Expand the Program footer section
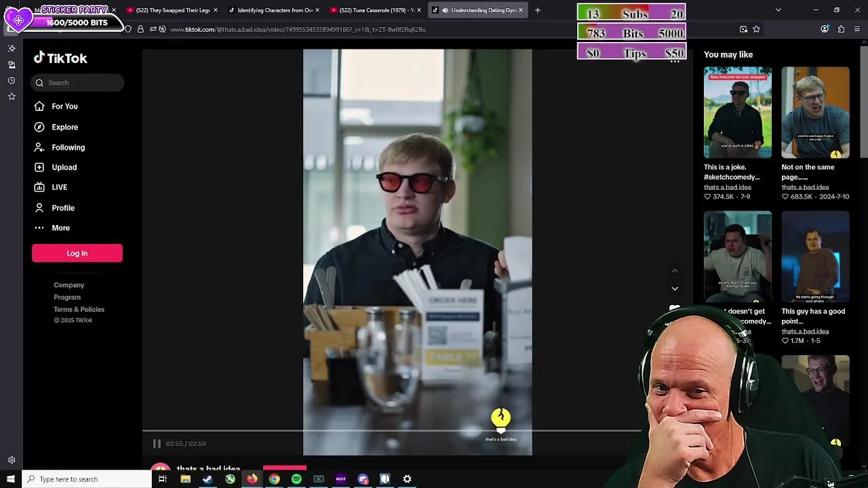The width and height of the screenshot is (868, 488). click(x=67, y=298)
